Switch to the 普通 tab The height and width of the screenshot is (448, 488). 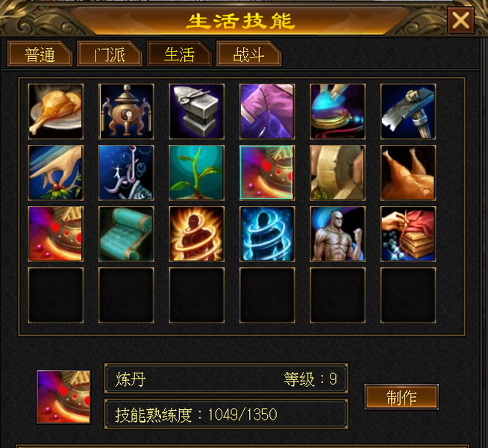click(x=40, y=55)
